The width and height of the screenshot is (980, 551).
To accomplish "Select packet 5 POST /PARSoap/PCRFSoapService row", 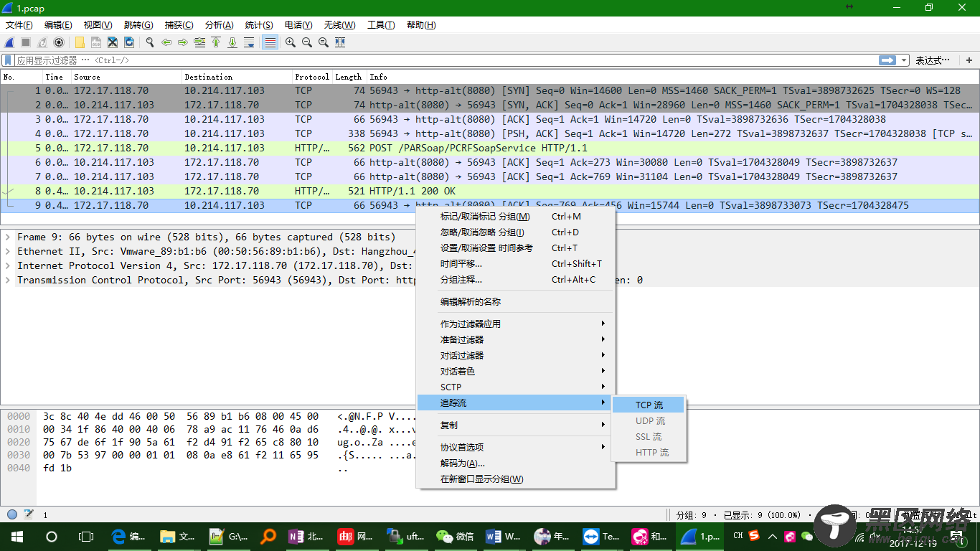I will coord(490,148).
